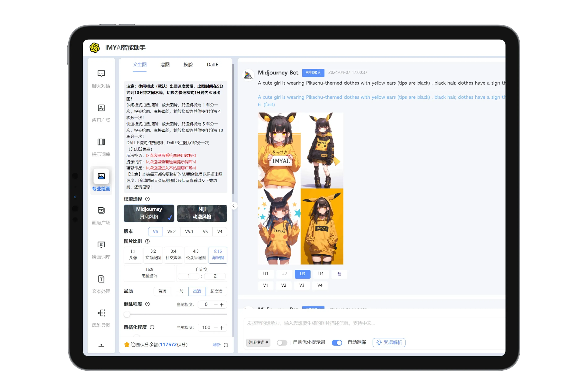The height and width of the screenshot is (371, 588).
Task: Increase 混乱程度 with plus icon
Action: coord(221,305)
